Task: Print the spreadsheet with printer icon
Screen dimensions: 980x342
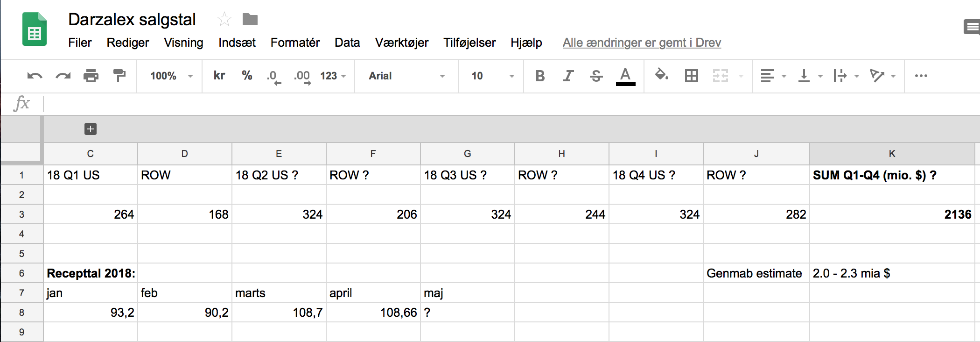Action: tap(91, 76)
